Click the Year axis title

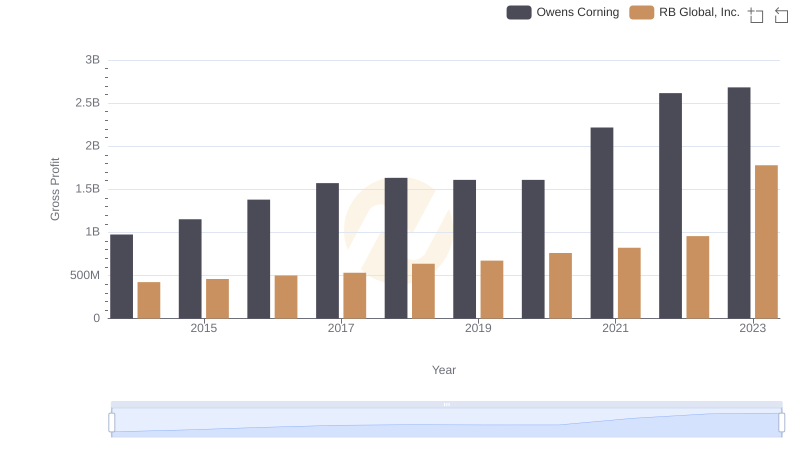point(444,370)
